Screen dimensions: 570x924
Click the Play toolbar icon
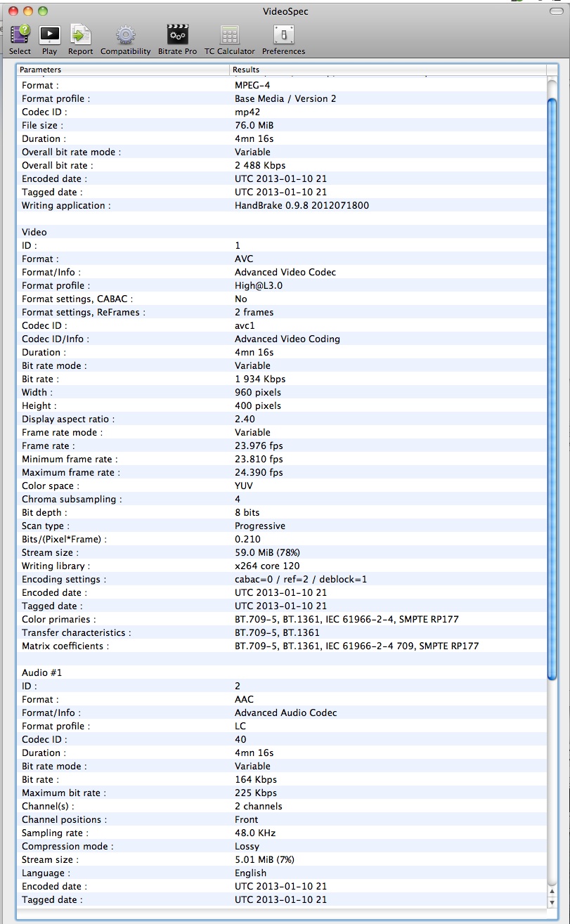(50, 35)
